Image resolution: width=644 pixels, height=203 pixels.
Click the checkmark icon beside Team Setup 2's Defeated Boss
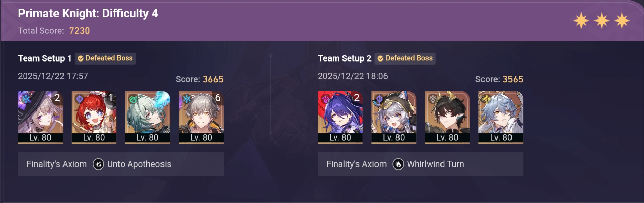click(x=380, y=59)
